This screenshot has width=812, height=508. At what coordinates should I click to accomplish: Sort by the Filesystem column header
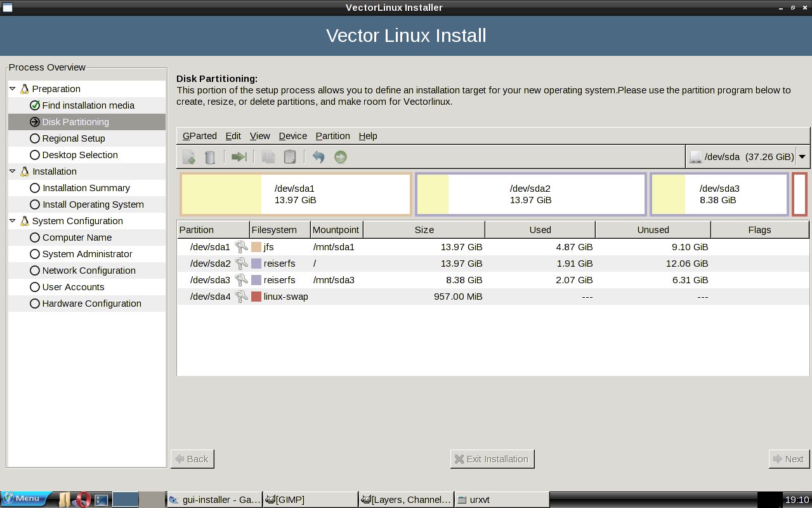click(280, 230)
